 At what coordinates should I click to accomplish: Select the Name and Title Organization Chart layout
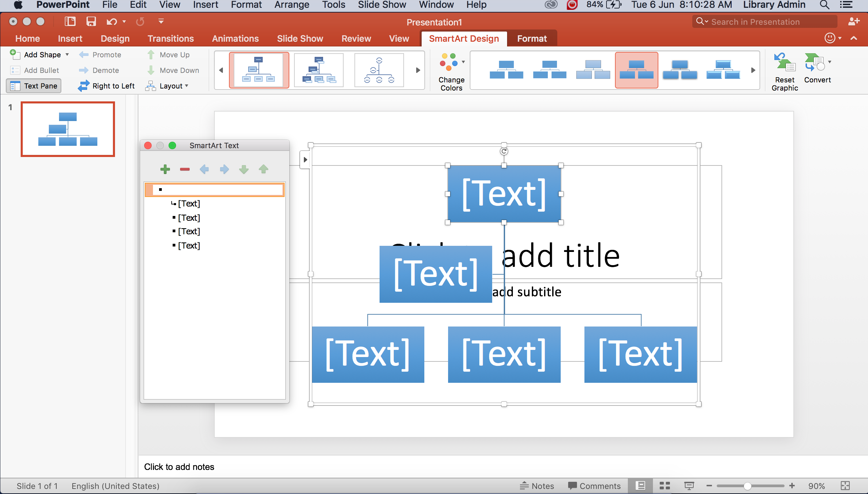click(319, 70)
